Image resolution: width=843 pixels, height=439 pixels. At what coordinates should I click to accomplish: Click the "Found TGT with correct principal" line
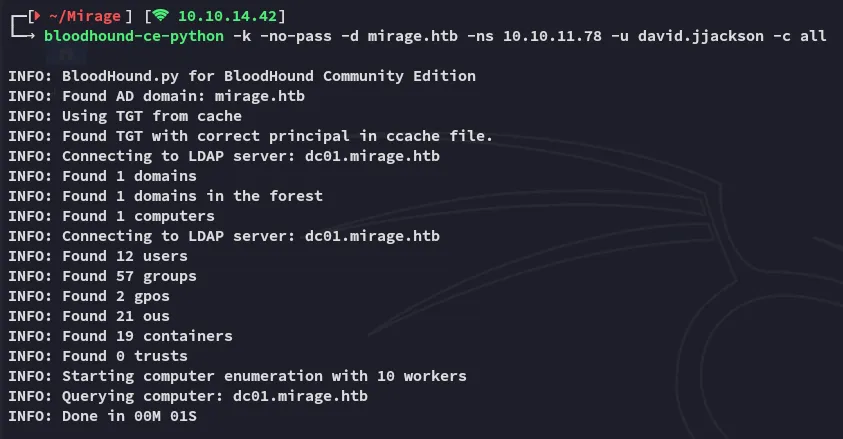coord(250,136)
